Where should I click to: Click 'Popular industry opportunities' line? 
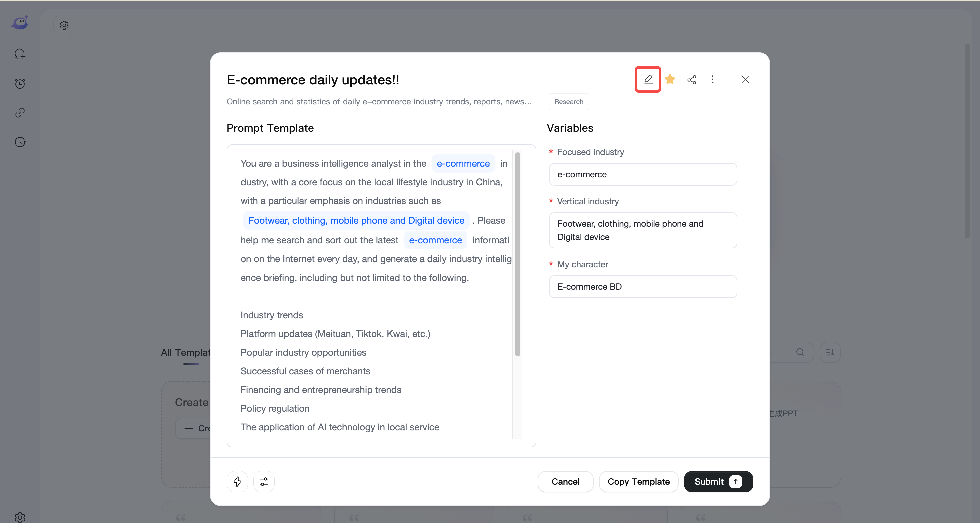click(303, 353)
